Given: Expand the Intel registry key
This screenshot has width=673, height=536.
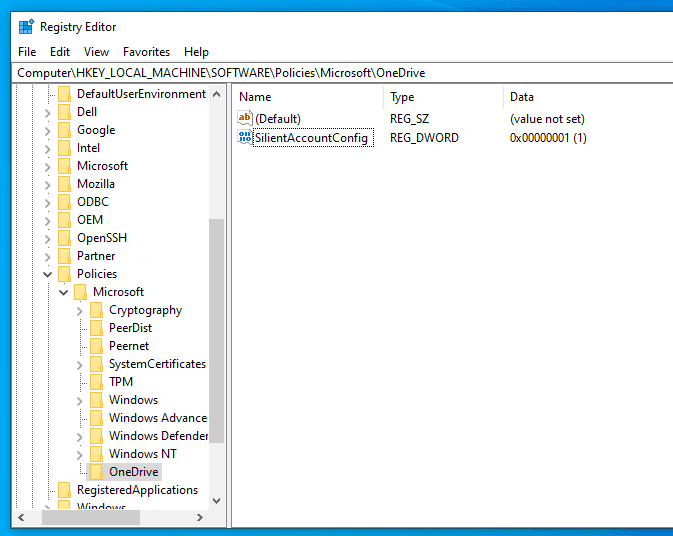Looking at the screenshot, I should [48, 149].
